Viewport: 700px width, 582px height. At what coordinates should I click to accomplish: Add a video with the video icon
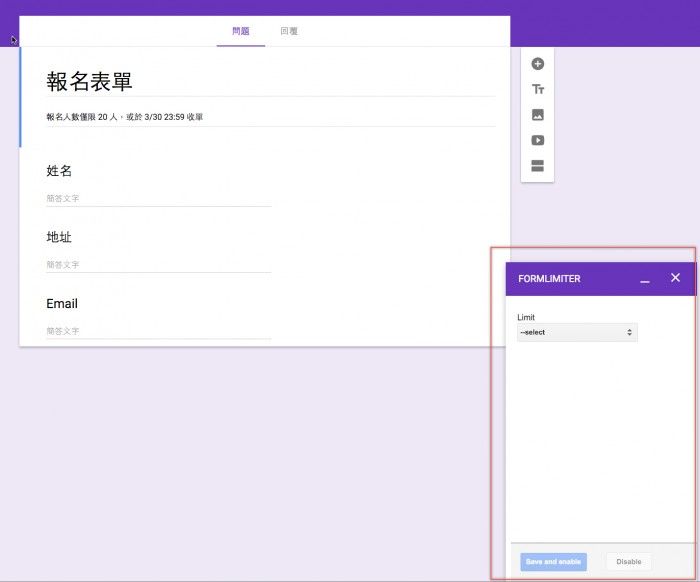[x=537, y=141]
